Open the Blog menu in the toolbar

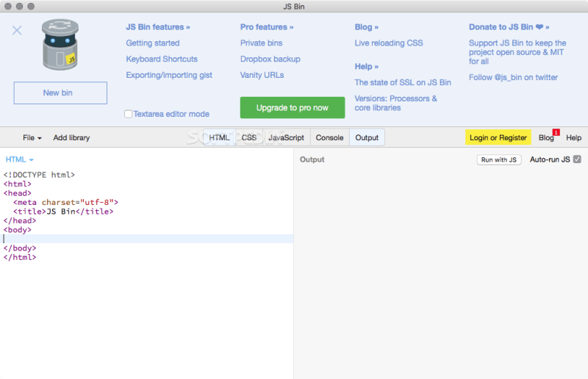coord(546,137)
